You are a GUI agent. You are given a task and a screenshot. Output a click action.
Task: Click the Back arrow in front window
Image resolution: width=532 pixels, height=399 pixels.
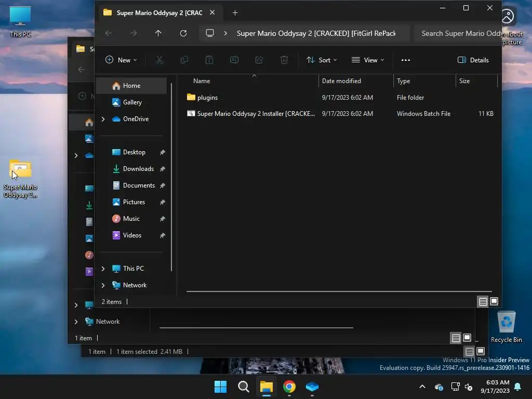tap(109, 33)
